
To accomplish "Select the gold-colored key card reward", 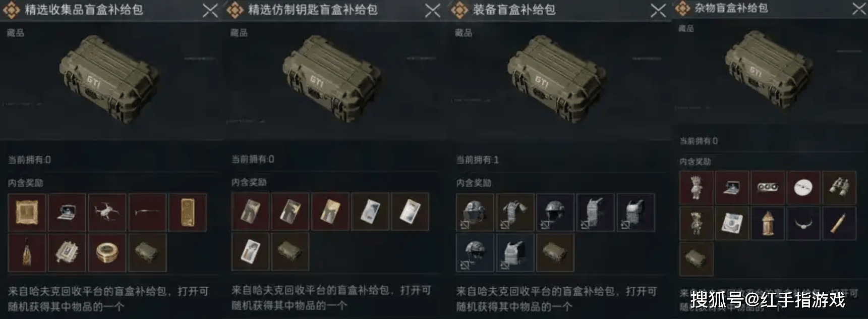I will tap(330, 211).
